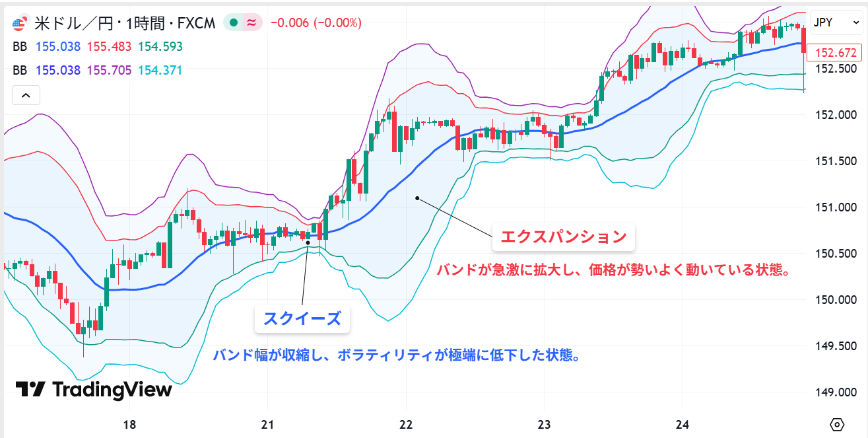Viewport: 868px width, 438px height.
Task: Open chart settings hexagon icon
Action: tap(838, 424)
